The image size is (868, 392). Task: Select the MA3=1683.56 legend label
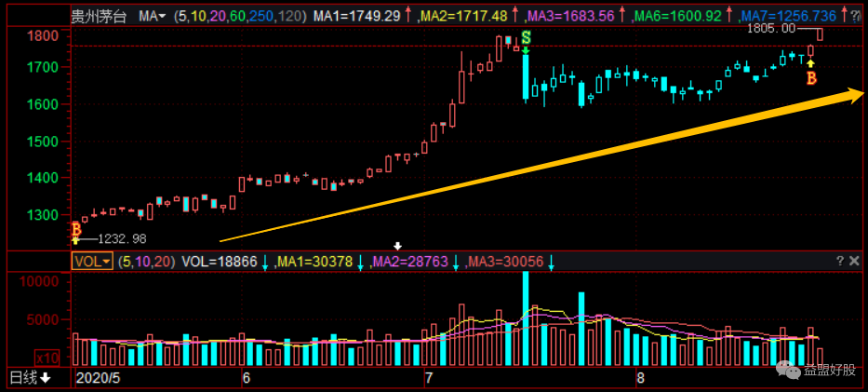pyautogui.click(x=571, y=17)
